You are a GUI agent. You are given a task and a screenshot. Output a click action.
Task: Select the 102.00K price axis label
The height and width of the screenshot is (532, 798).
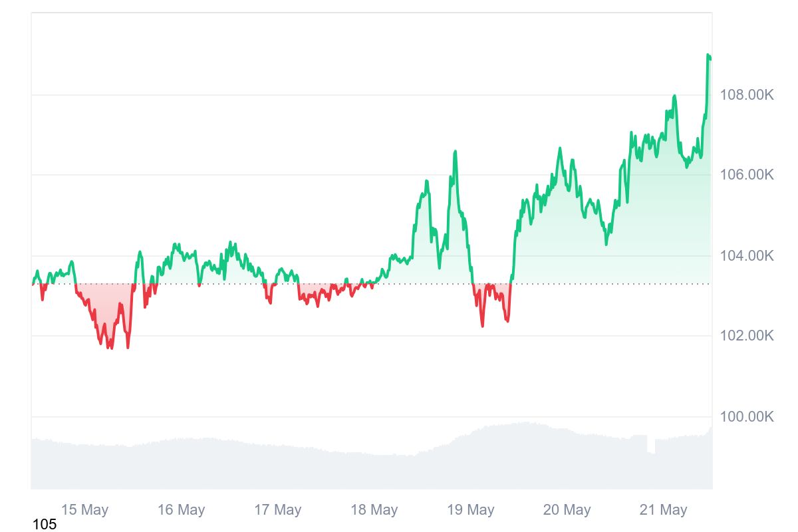(747, 336)
